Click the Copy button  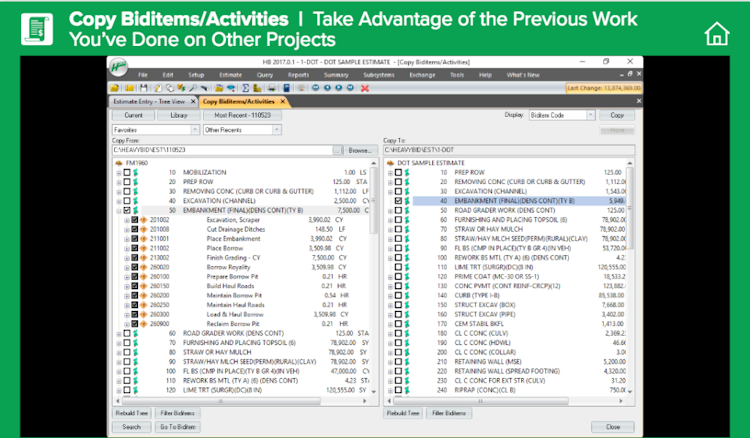tap(617, 115)
